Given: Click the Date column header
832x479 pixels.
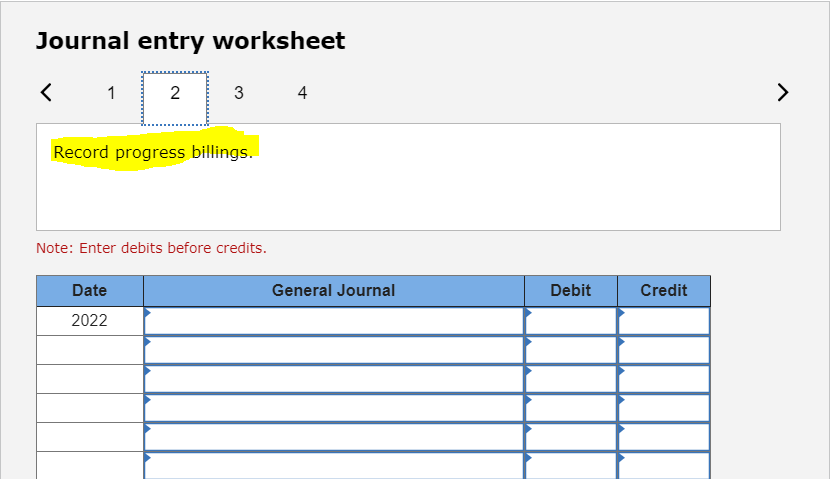Looking at the screenshot, I should [x=90, y=290].
